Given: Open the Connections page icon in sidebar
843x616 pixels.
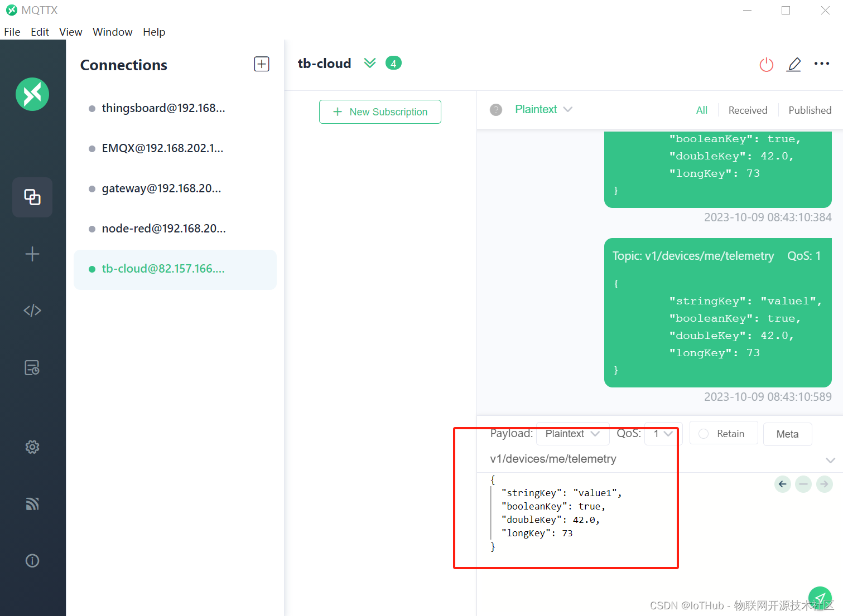Looking at the screenshot, I should click(x=32, y=197).
